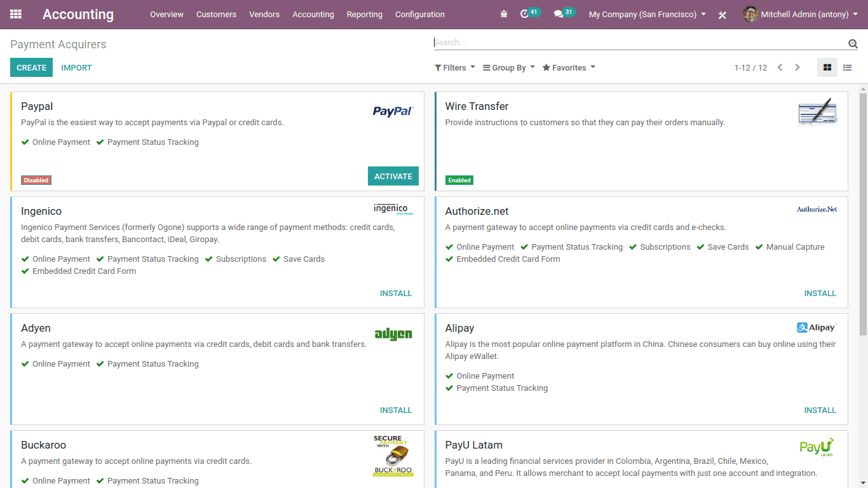Click the Alipay logo
The image size is (868, 488).
(x=817, y=328)
